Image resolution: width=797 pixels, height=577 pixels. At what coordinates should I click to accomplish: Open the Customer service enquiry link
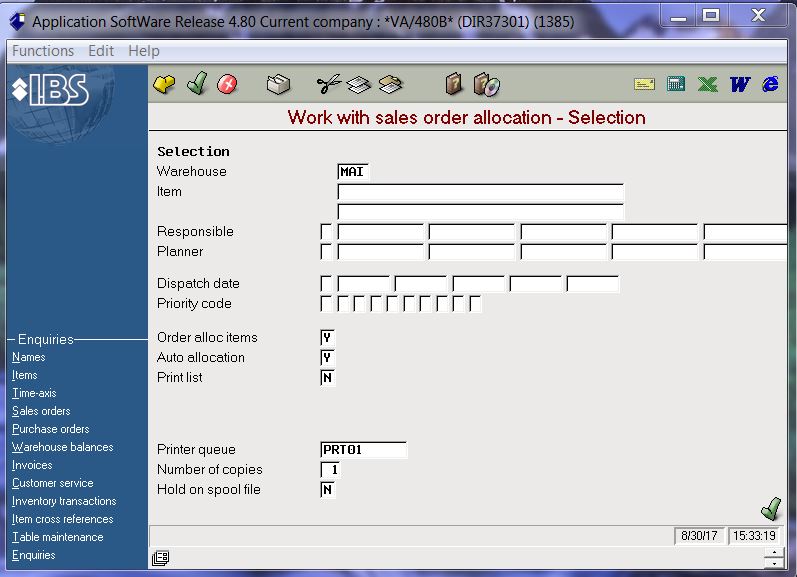53,483
